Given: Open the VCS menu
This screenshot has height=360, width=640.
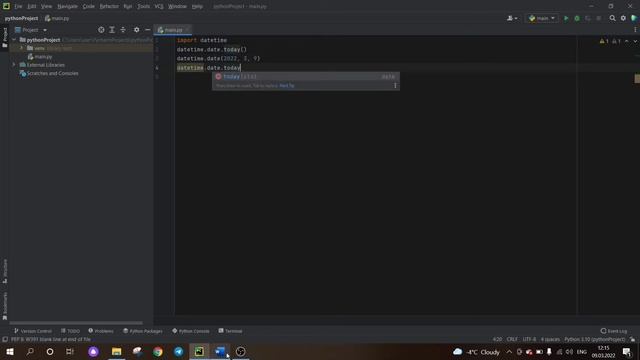Looking at the screenshot, I should [x=159, y=7].
